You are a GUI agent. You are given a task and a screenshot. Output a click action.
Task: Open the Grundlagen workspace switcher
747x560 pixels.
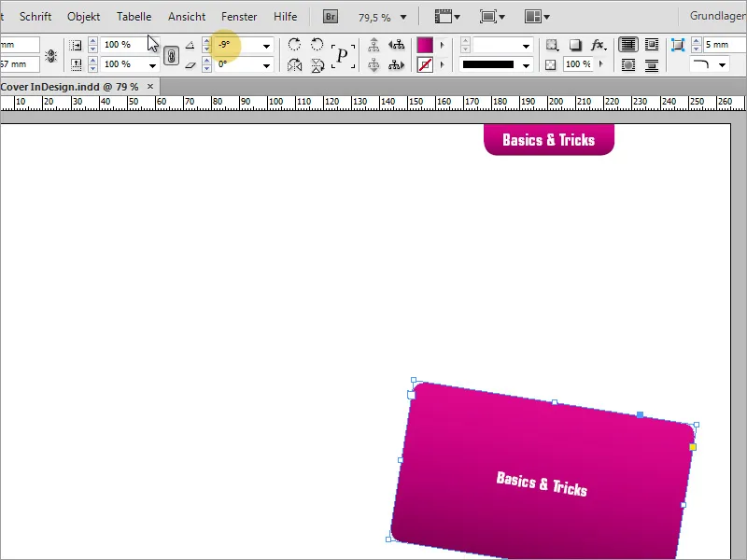point(718,16)
